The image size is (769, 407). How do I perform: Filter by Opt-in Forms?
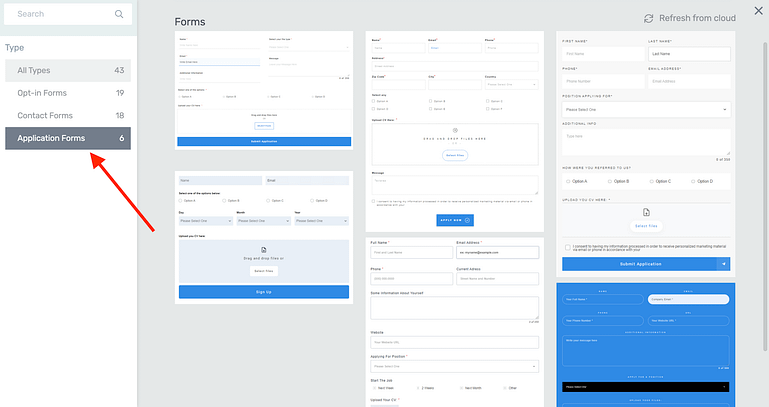click(x=66, y=93)
